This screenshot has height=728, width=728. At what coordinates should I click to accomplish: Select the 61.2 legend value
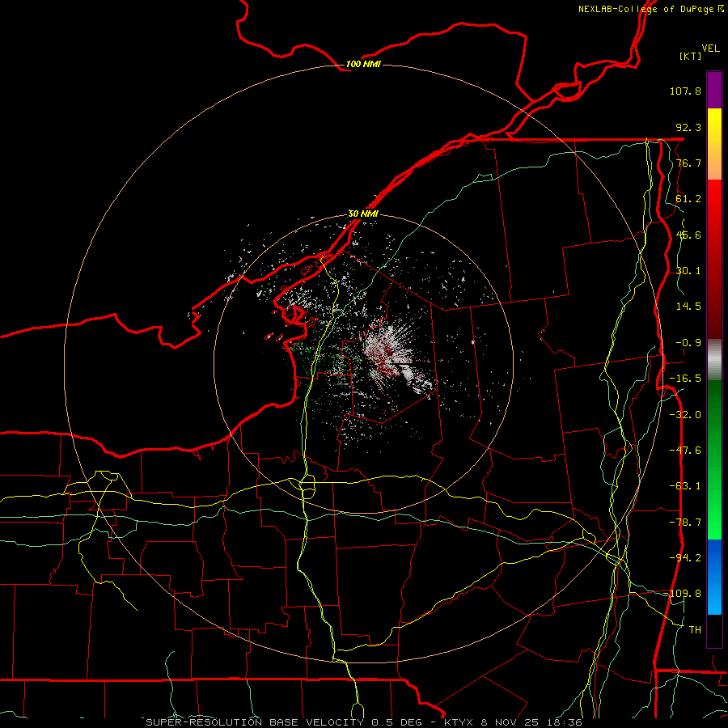(x=688, y=199)
